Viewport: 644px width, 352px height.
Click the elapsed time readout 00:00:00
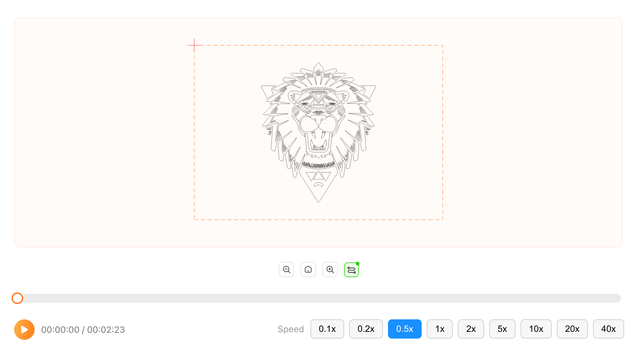[x=60, y=330]
